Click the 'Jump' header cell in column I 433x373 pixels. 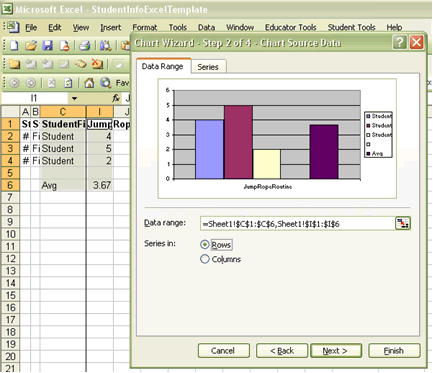99,124
